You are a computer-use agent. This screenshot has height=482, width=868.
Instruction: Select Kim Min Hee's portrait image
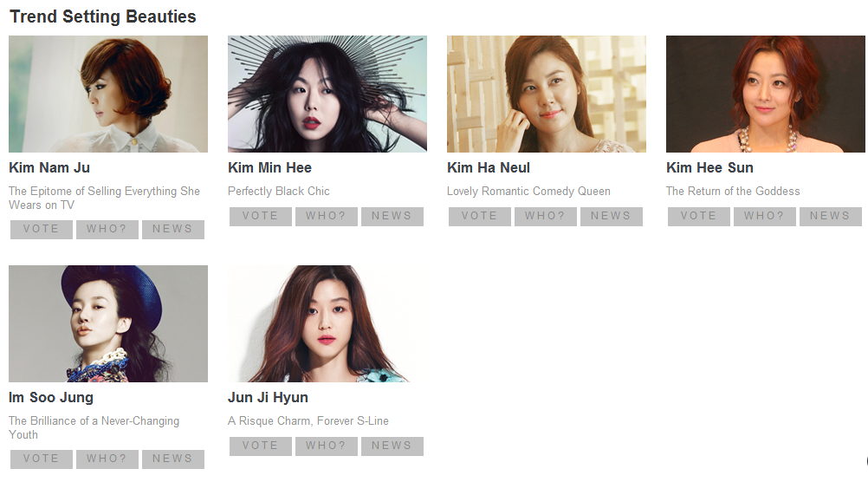point(327,94)
